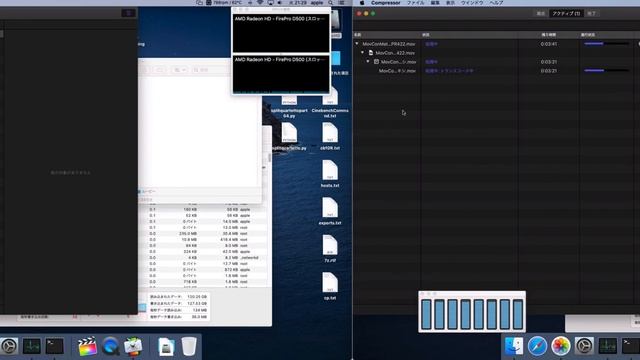Switch to the tab right of アクティブ

[x=591, y=13]
